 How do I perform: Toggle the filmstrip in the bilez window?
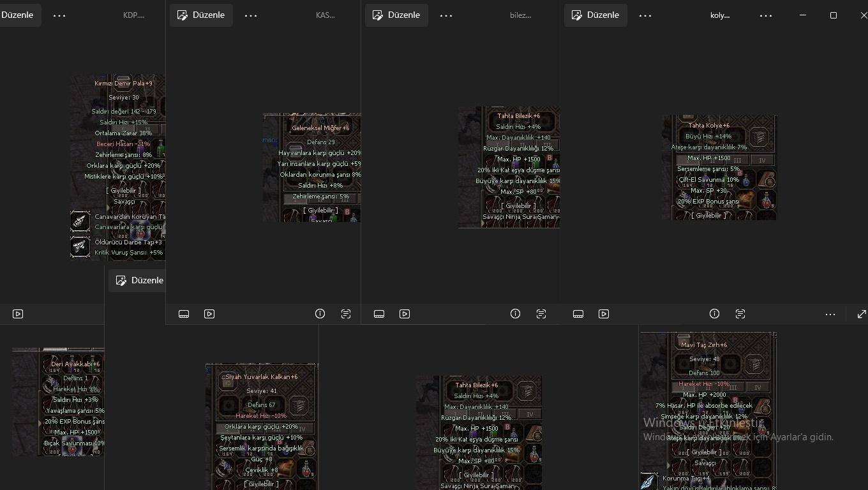pyautogui.click(x=379, y=314)
